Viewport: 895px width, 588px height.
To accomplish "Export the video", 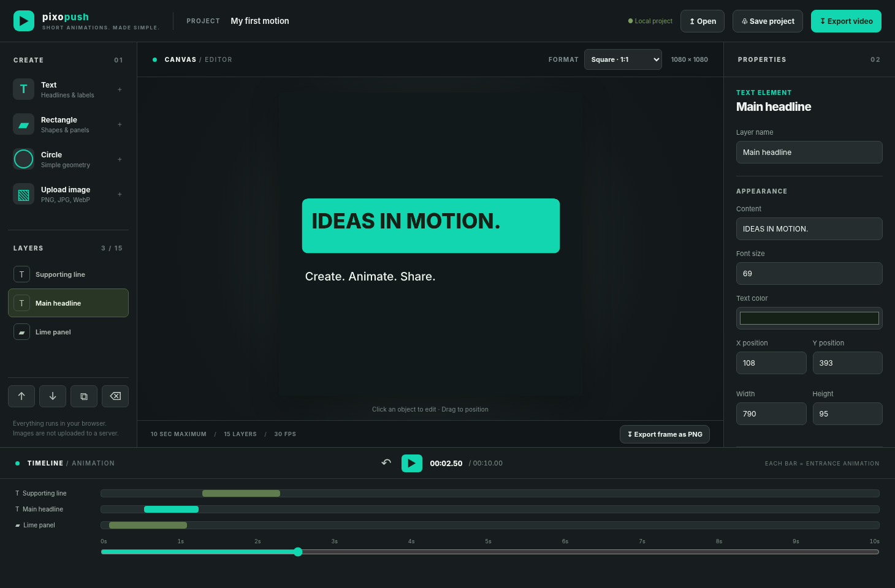I will pyautogui.click(x=846, y=21).
